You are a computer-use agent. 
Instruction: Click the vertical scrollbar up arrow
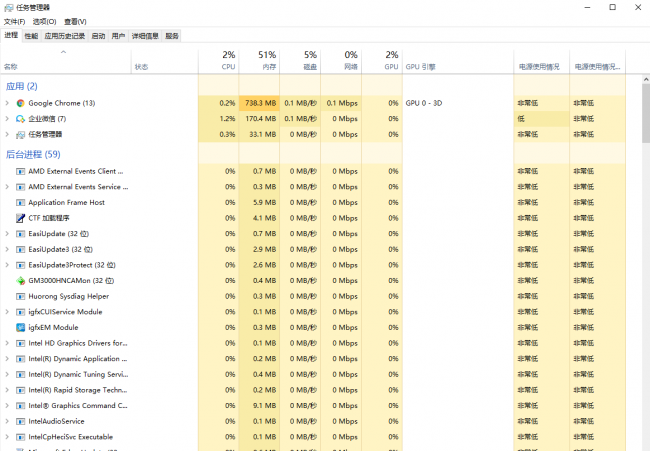click(x=646, y=79)
